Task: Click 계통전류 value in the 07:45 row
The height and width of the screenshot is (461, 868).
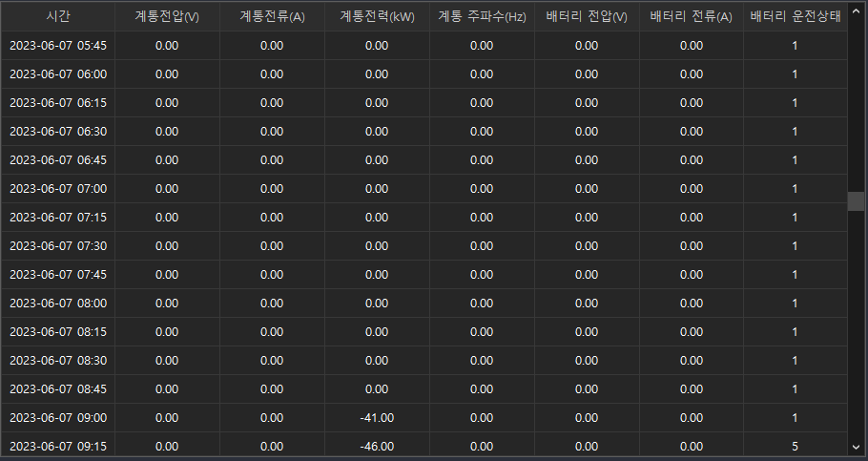Action: [x=273, y=275]
